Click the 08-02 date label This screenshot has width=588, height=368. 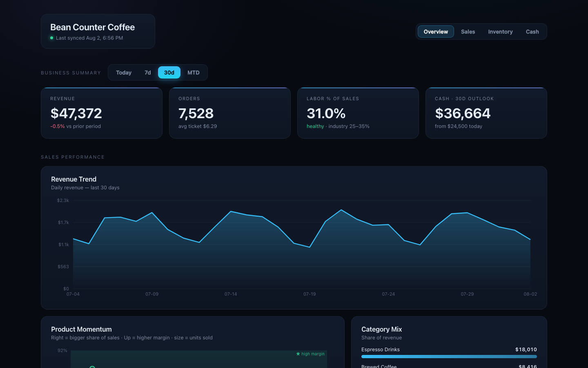pyautogui.click(x=530, y=294)
